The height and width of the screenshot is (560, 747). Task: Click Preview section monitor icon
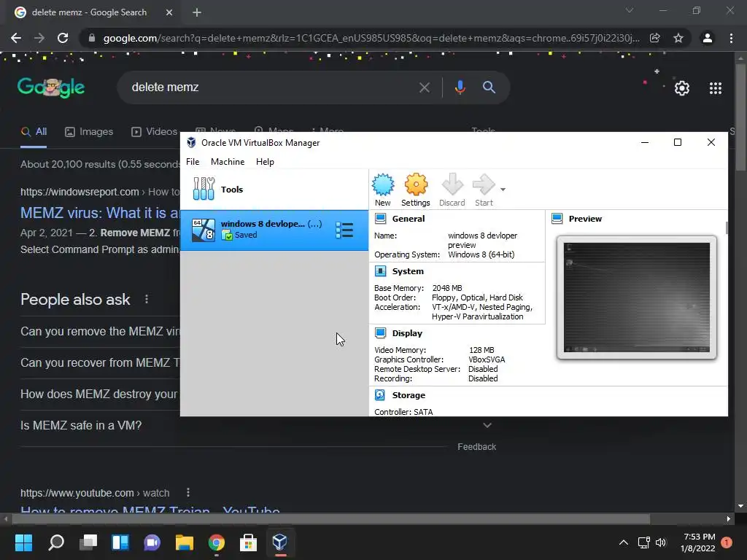[x=557, y=219]
